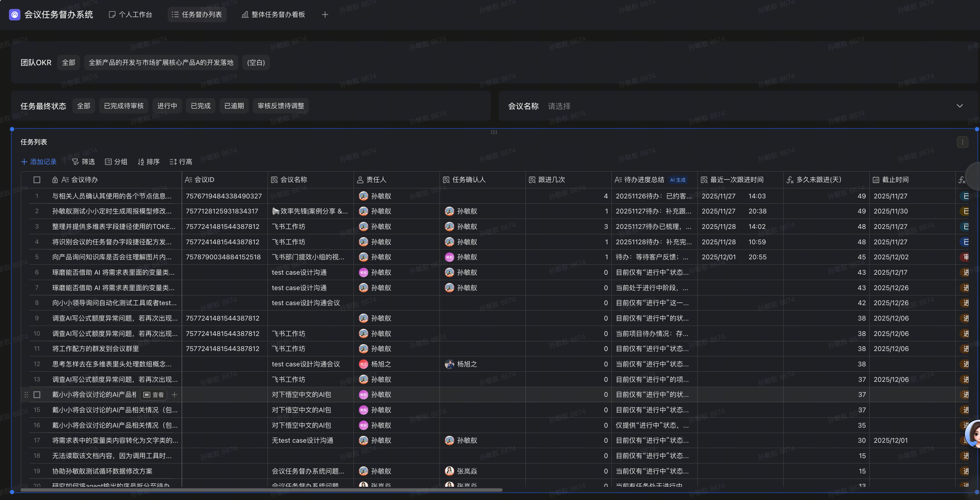The width and height of the screenshot is (980, 500).
Task: Click the plus icon beside 查看 in row 14
Action: [x=174, y=395]
